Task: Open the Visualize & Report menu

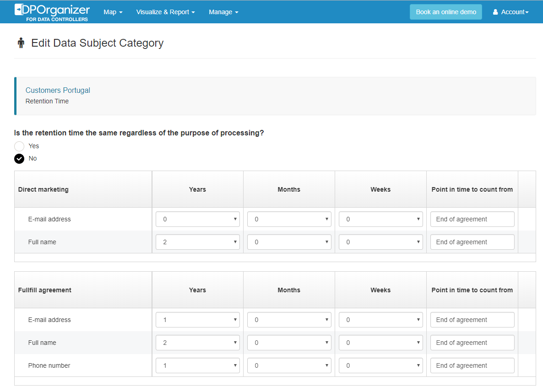Action: (165, 12)
